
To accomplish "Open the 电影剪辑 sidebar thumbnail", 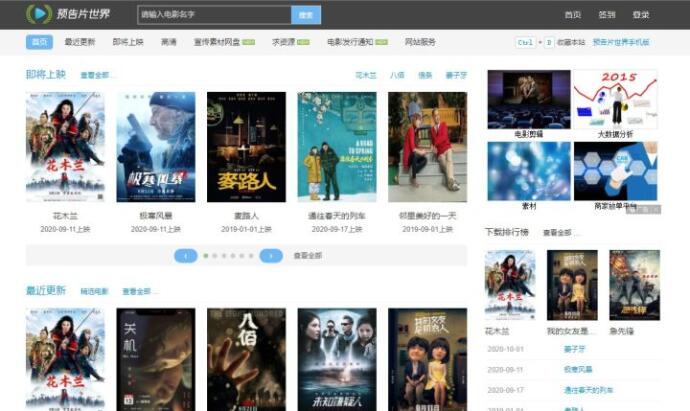I will pyautogui.click(x=529, y=99).
